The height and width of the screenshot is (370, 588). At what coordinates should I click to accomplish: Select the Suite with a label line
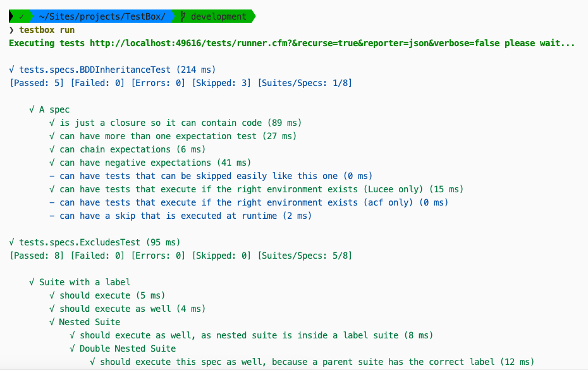pyautogui.click(x=85, y=282)
